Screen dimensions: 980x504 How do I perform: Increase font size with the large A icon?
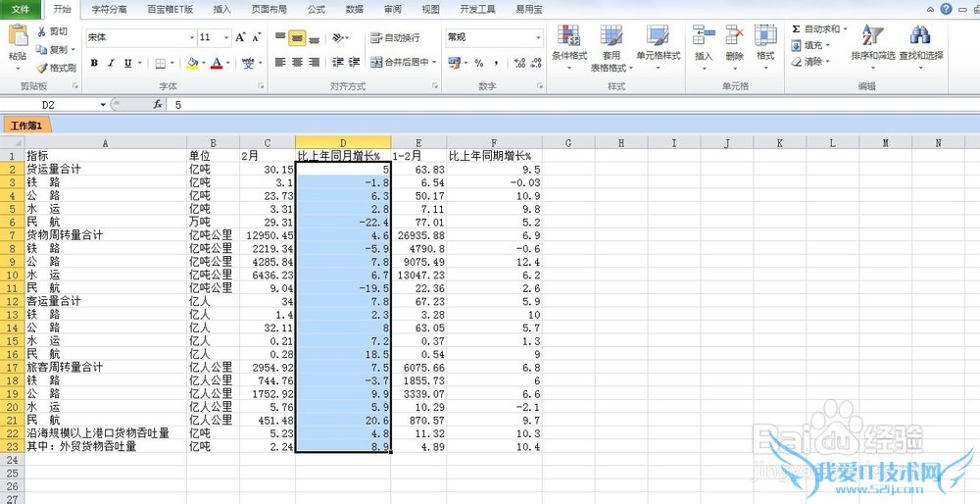[x=241, y=38]
